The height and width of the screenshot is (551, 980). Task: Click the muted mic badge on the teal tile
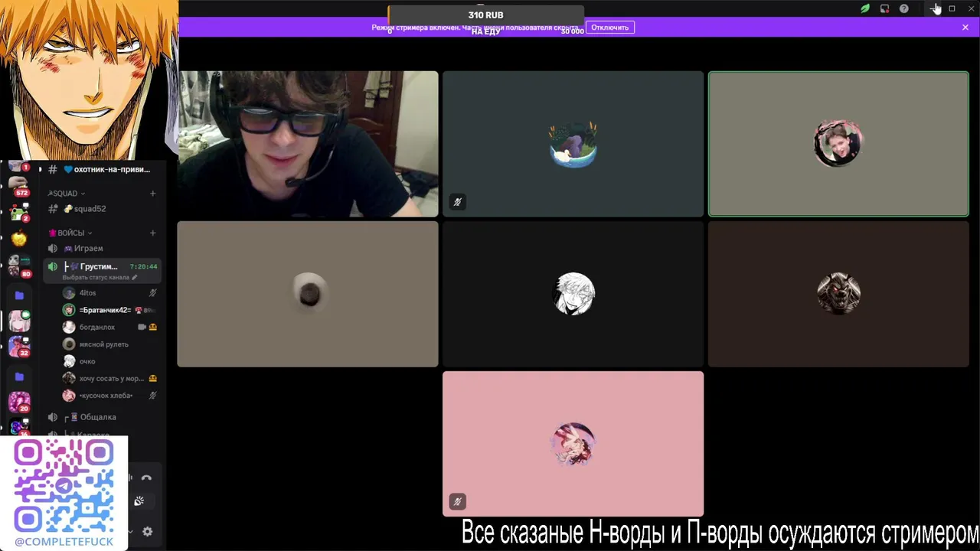pyautogui.click(x=457, y=202)
